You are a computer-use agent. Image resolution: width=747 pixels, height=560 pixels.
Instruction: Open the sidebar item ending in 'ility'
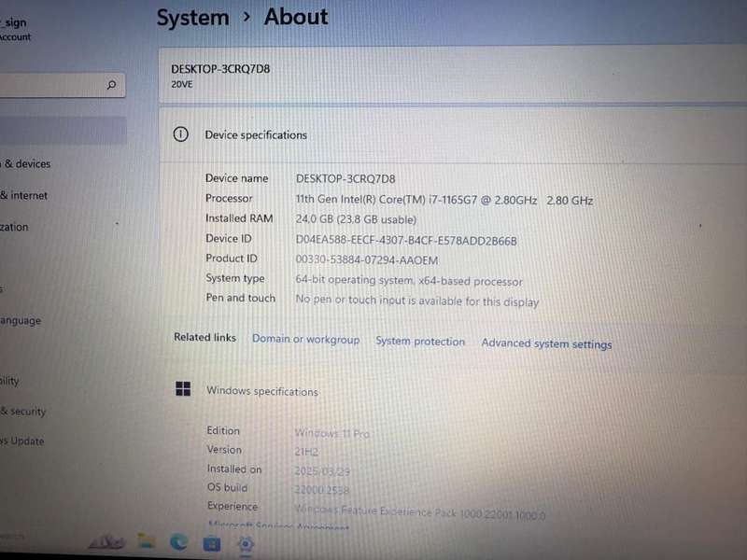pos(9,381)
